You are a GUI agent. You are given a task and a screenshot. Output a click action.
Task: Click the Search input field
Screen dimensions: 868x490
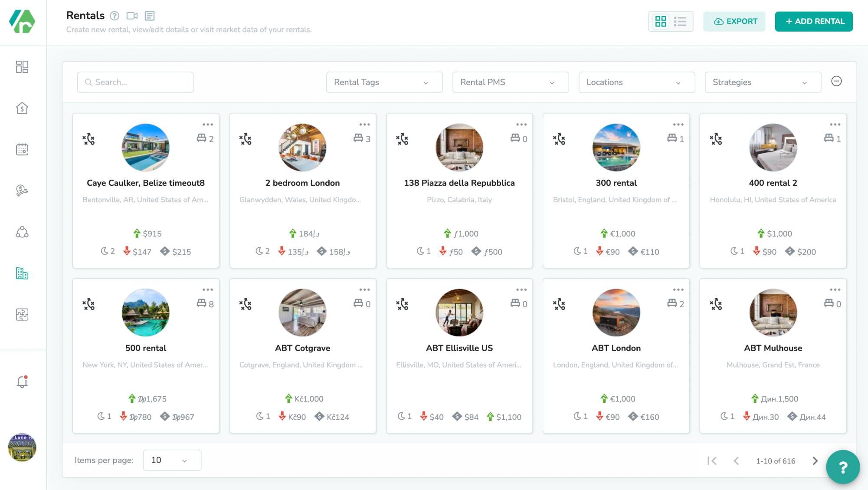pos(135,82)
